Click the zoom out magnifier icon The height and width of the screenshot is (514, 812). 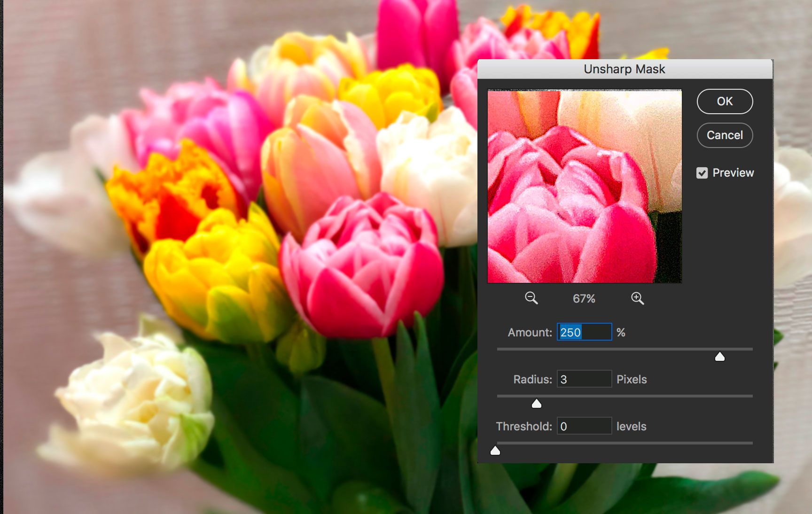pos(531,297)
